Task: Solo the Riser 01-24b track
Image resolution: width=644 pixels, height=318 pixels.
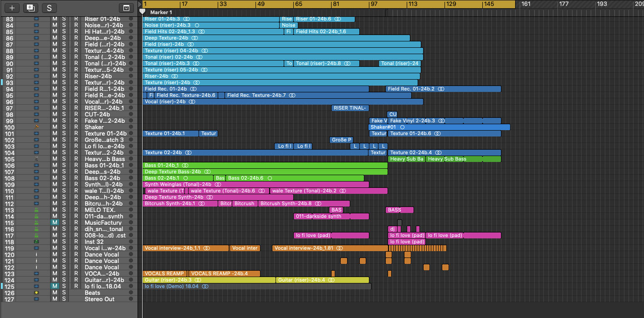Action: tap(64, 19)
